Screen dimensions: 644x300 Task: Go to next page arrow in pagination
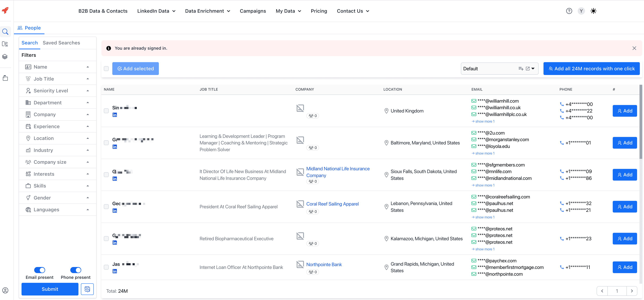(632, 291)
